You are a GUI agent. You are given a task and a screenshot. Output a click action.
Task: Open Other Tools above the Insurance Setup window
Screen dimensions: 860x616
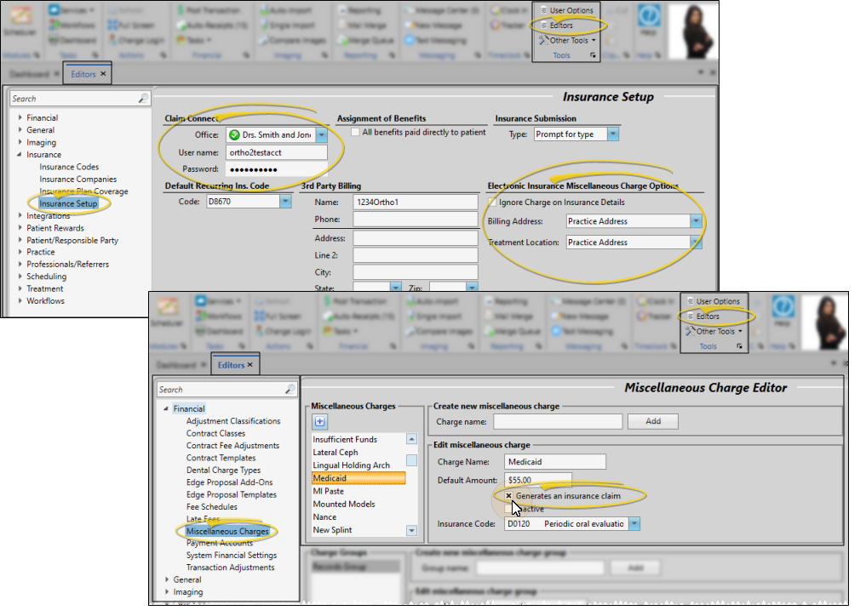coord(569,40)
